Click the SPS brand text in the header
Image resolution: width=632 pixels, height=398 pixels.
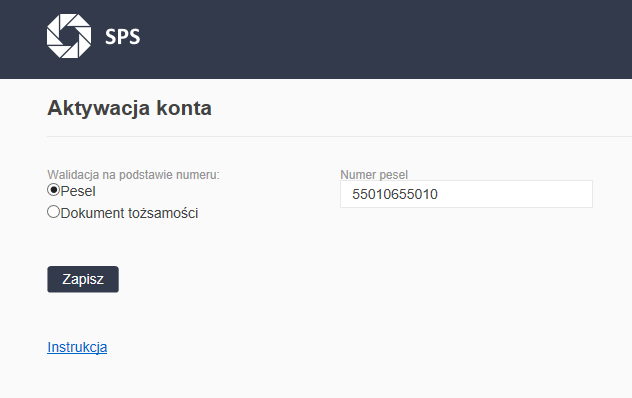[x=123, y=37]
